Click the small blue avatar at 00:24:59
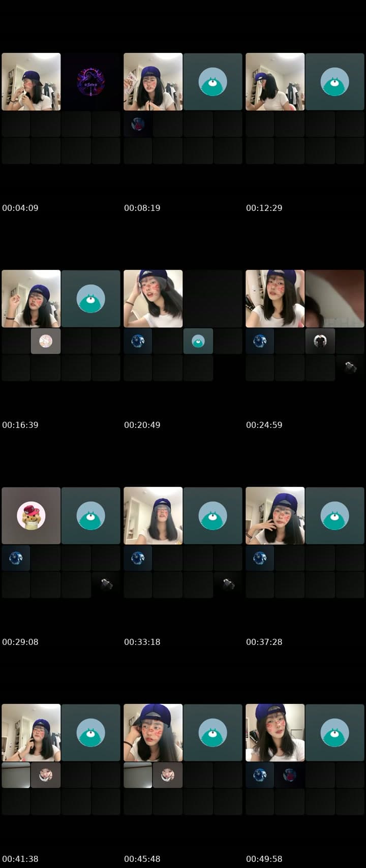Screen dimensions: 366x868 (x=260, y=341)
